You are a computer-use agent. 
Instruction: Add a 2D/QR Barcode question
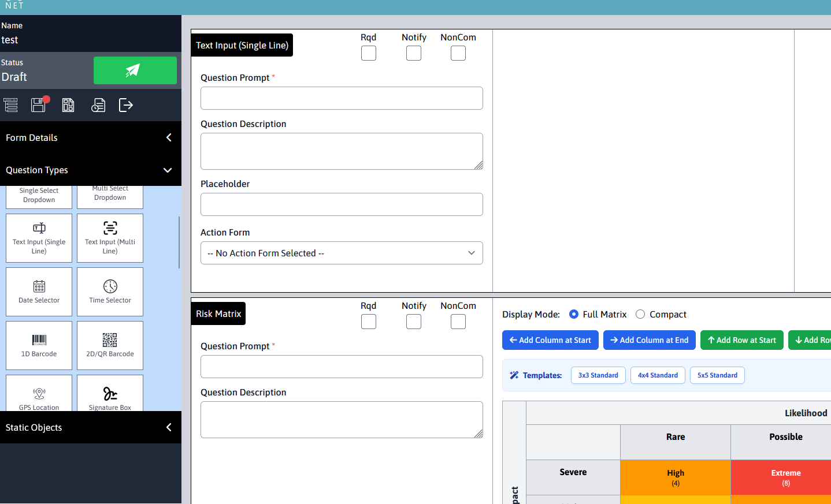[110, 345]
